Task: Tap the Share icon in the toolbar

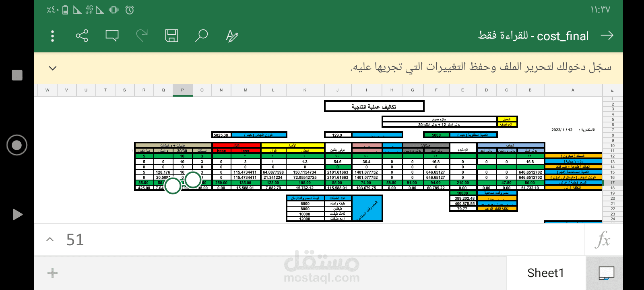Action: click(82, 36)
